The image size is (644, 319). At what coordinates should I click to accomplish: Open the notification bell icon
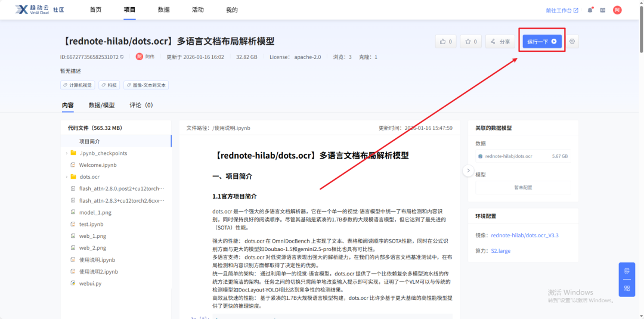(x=590, y=10)
